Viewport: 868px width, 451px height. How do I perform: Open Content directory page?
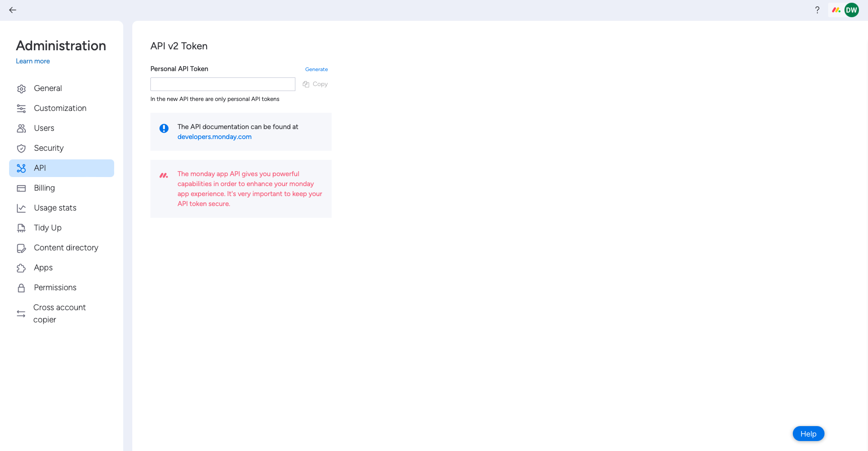click(x=66, y=248)
